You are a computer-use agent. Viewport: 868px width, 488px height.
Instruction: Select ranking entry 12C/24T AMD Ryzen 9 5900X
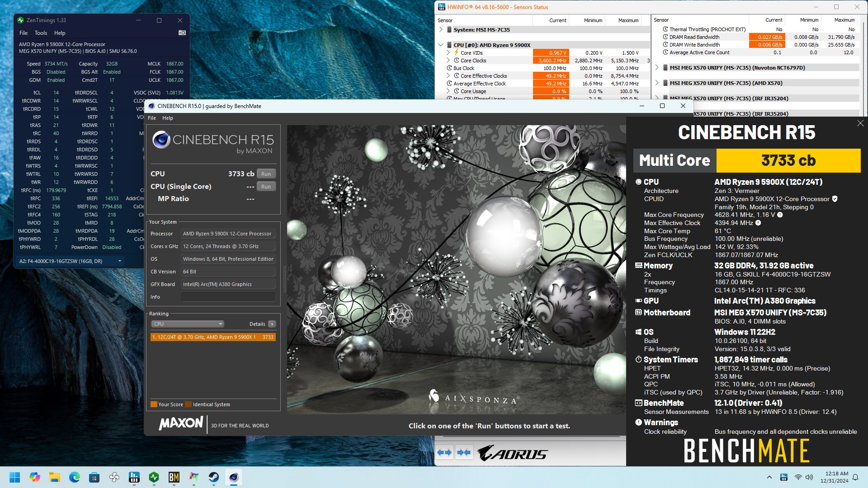click(x=213, y=337)
